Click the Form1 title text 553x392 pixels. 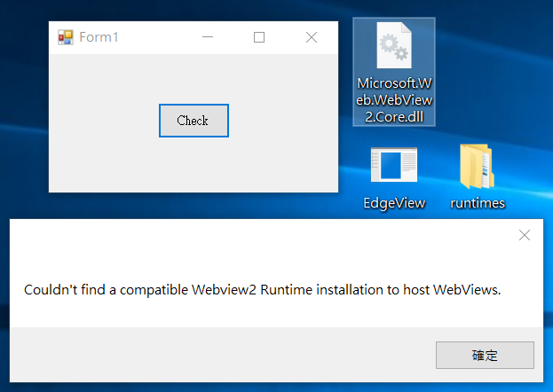pos(99,37)
